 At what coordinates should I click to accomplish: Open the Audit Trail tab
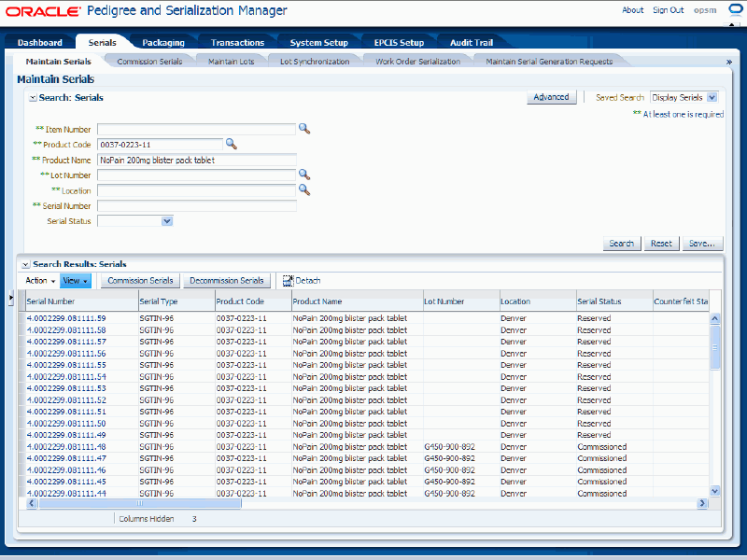point(472,42)
